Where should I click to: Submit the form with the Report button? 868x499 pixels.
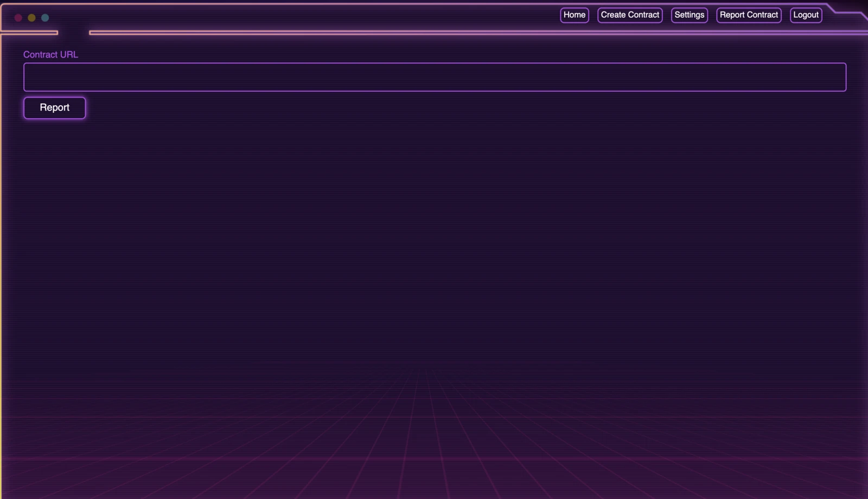(54, 108)
